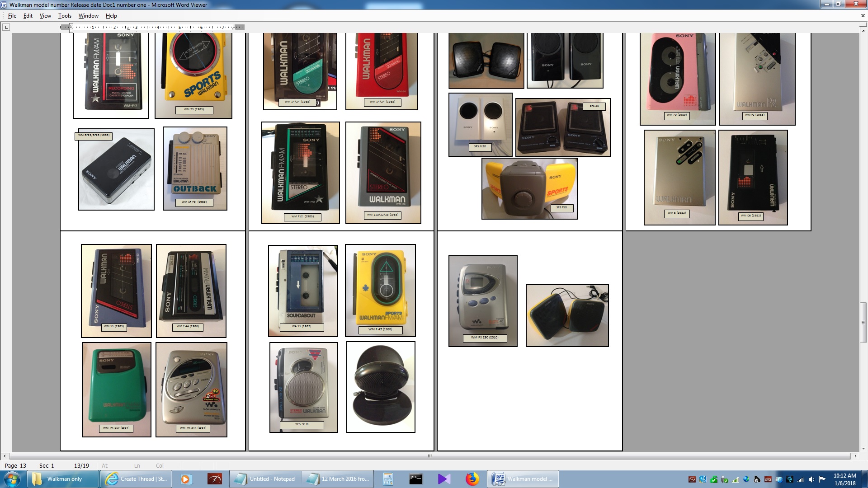This screenshot has width=868, height=488.
Task: Select the WM AF 79 Outback photo
Action: pyautogui.click(x=195, y=169)
